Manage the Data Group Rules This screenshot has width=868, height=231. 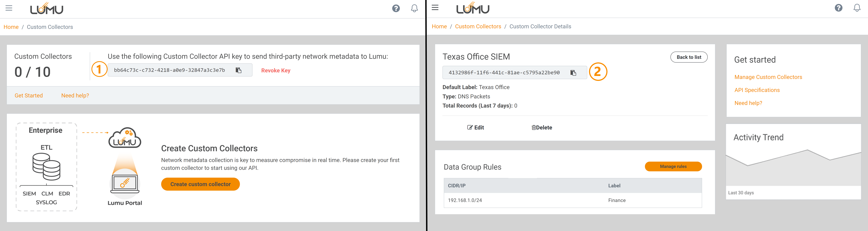pos(673,166)
